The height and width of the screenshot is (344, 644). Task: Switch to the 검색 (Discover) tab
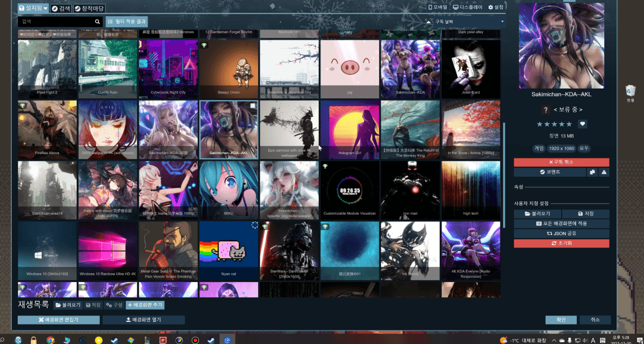61,8
